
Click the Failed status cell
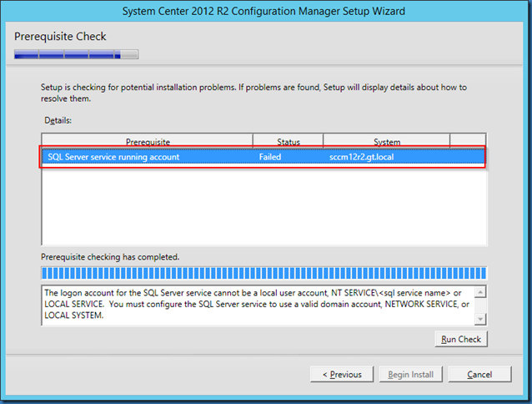270,157
